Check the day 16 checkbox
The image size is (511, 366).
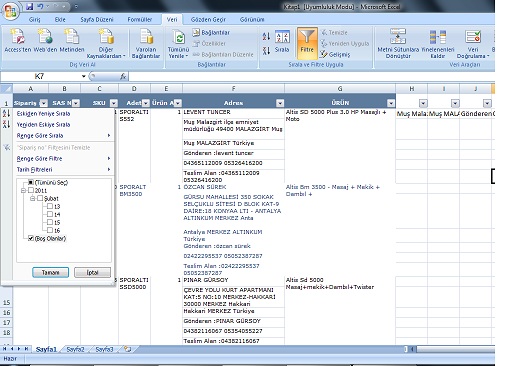[50, 230]
